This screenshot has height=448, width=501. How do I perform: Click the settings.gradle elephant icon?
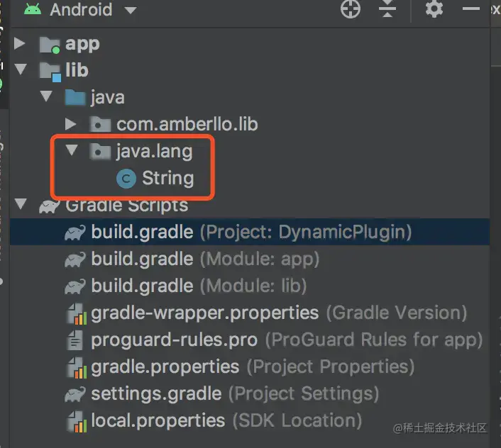point(75,394)
